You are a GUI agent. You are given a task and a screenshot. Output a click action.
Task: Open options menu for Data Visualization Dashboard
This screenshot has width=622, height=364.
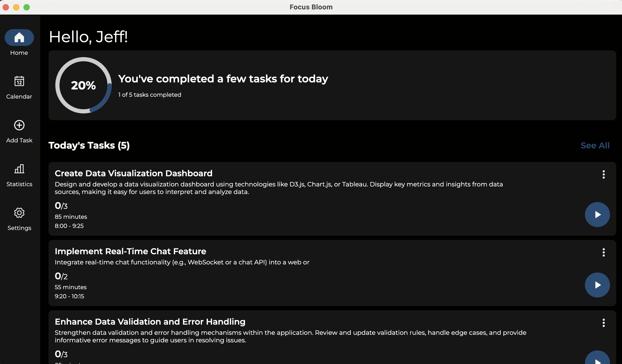coord(603,174)
